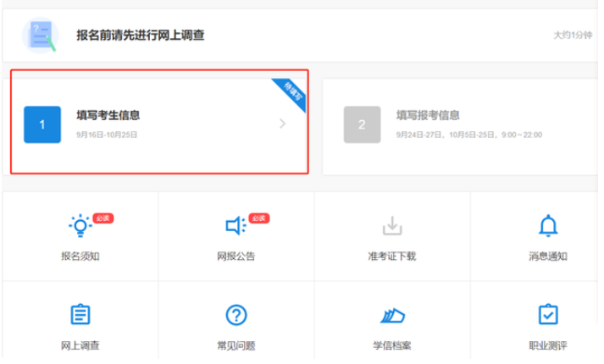Select gray step 2 number box

(362, 124)
